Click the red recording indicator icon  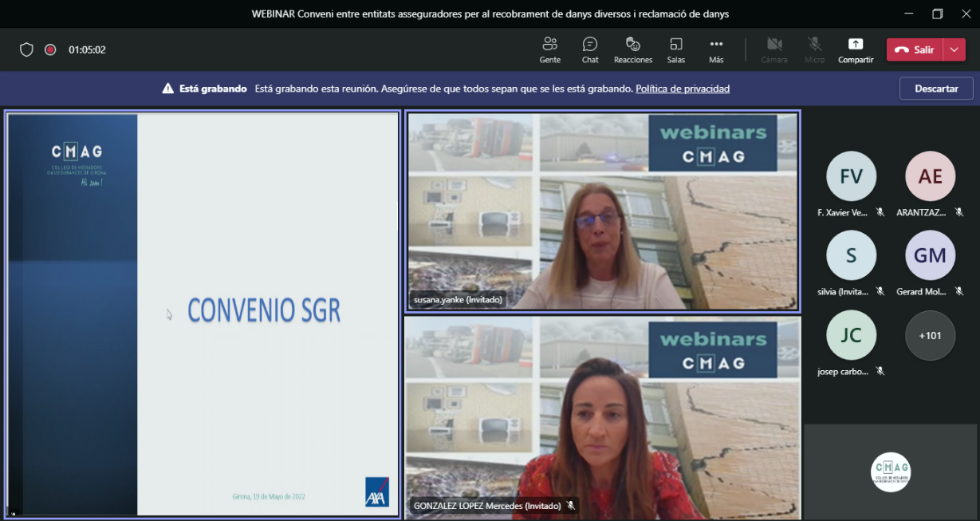[50, 49]
